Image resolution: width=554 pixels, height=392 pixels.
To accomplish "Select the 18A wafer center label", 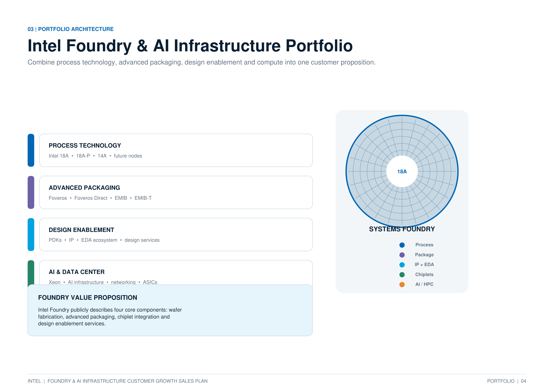I will coord(402,172).
